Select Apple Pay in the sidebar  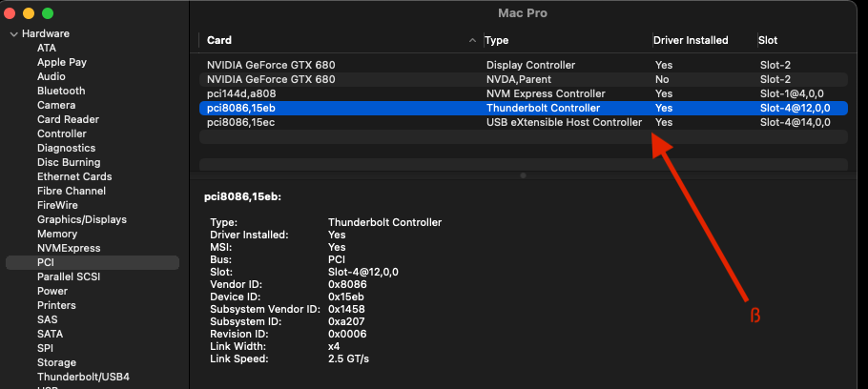click(x=62, y=62)
